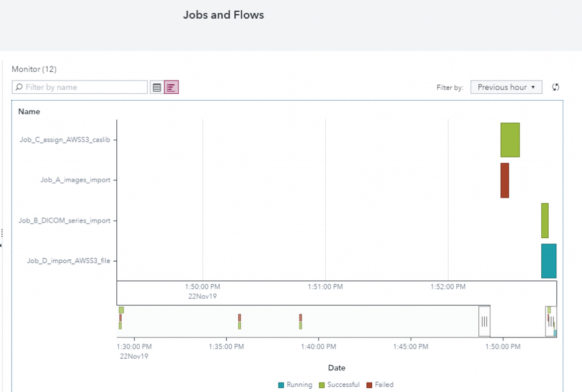Toggle the Successful legend swatch

pos(321,385)
